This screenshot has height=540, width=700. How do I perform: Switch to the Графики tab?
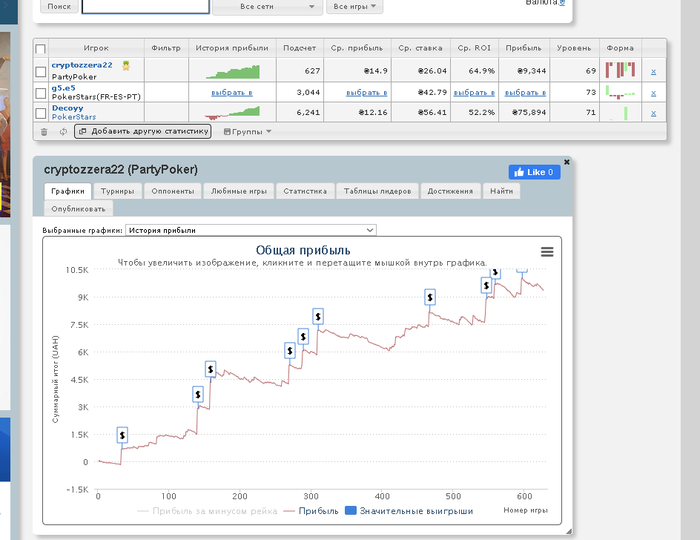coord(68,191)
